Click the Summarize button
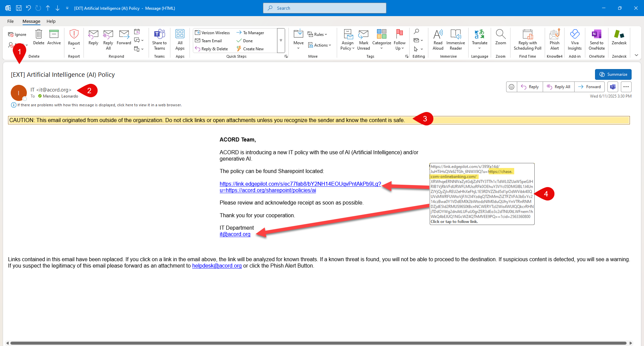The image size is (644, 346). click(613, 74)
